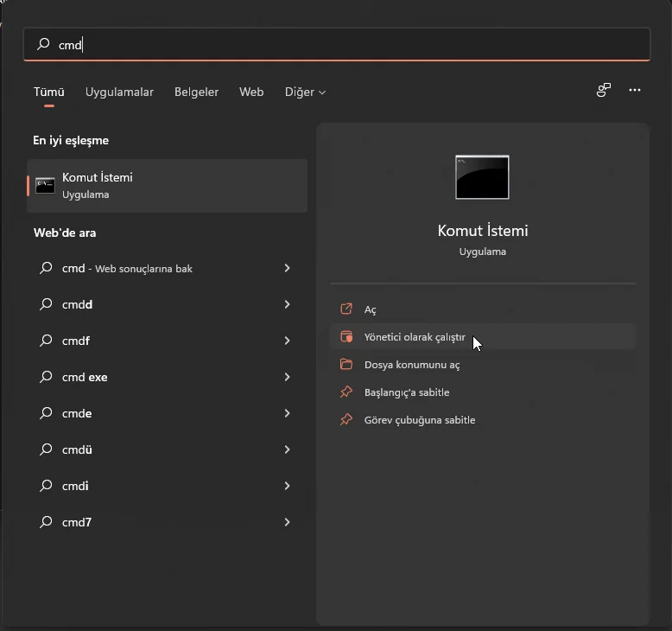The image size is (672, 631).
Task: Expand the arrow beside cmd7 suggestion
Action: pos(287,522)
